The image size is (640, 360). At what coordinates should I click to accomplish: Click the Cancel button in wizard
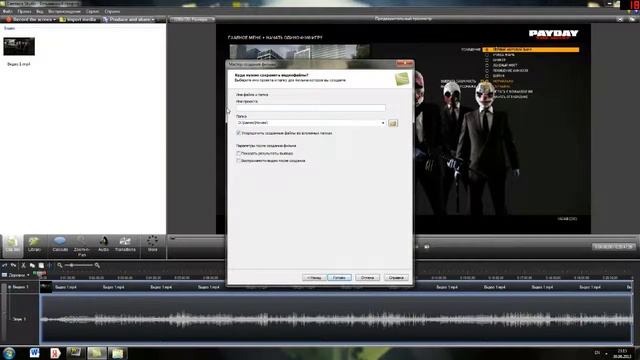[367, 278]
